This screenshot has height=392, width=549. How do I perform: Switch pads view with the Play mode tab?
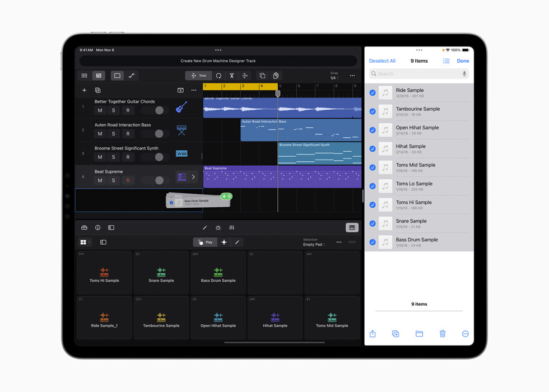(x=205, y=242)
